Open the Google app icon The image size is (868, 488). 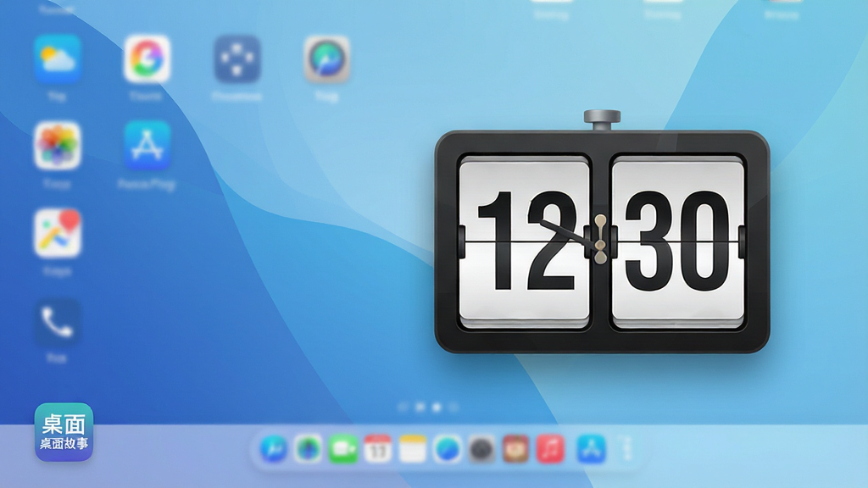(147, 58)
